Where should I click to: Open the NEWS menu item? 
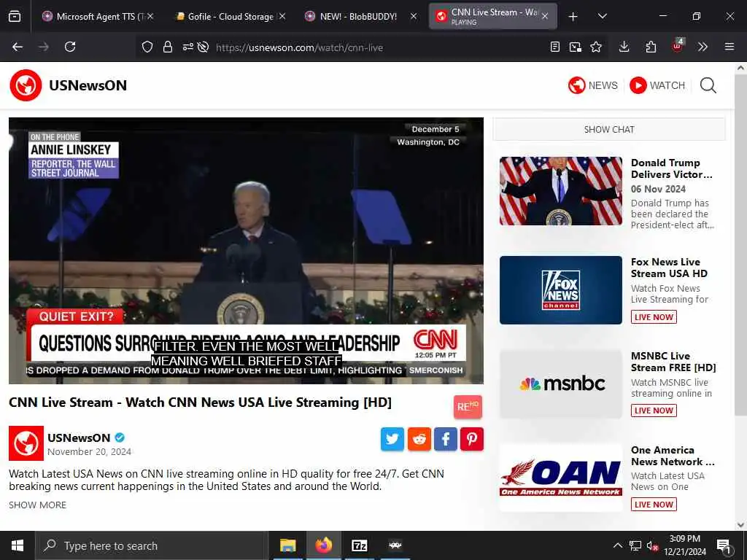(x=592, y=85)
